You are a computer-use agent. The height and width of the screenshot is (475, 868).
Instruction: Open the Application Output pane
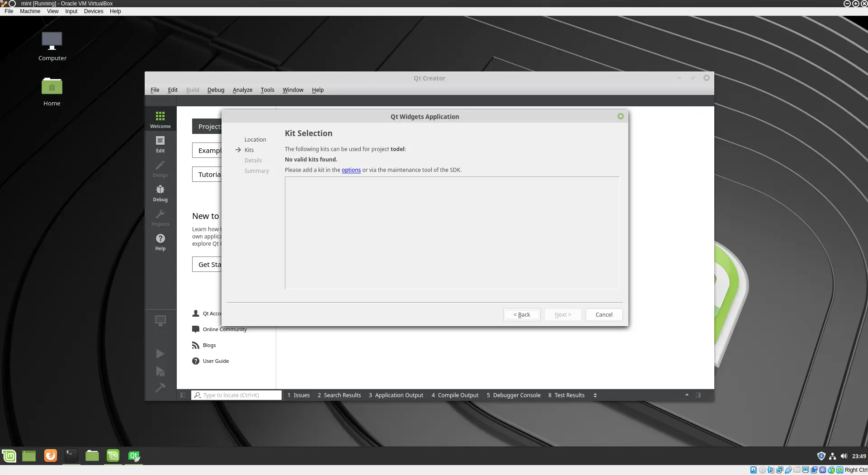396,395
